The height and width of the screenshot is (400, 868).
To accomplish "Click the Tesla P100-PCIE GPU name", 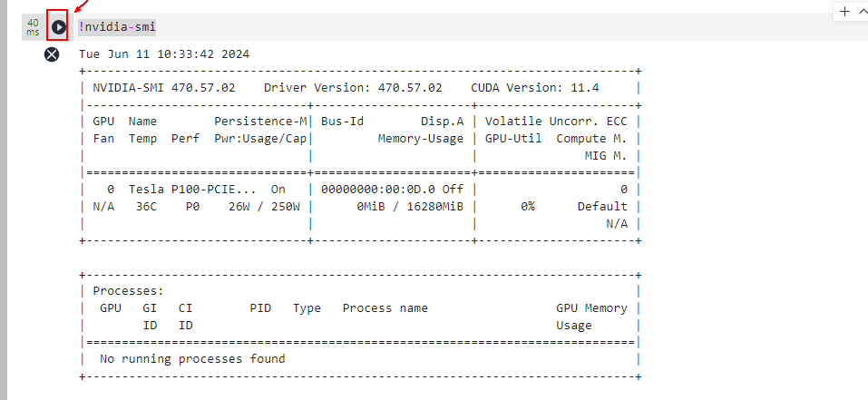I will coord(192,189).
